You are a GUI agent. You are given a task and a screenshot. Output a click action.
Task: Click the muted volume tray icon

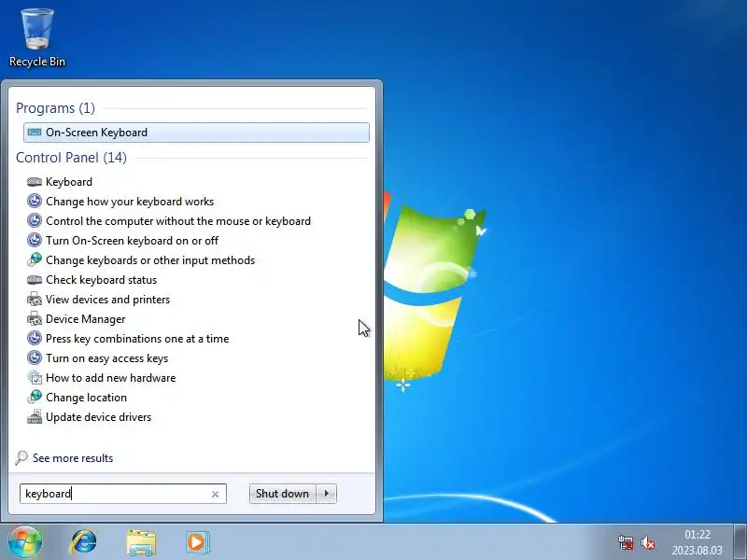click(x=647, y=542)
